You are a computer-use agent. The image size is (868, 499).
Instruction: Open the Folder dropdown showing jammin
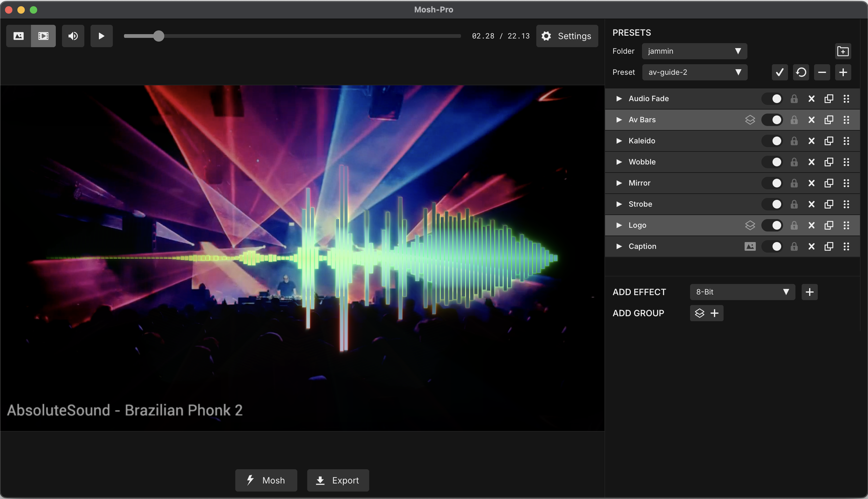(694, 51)
